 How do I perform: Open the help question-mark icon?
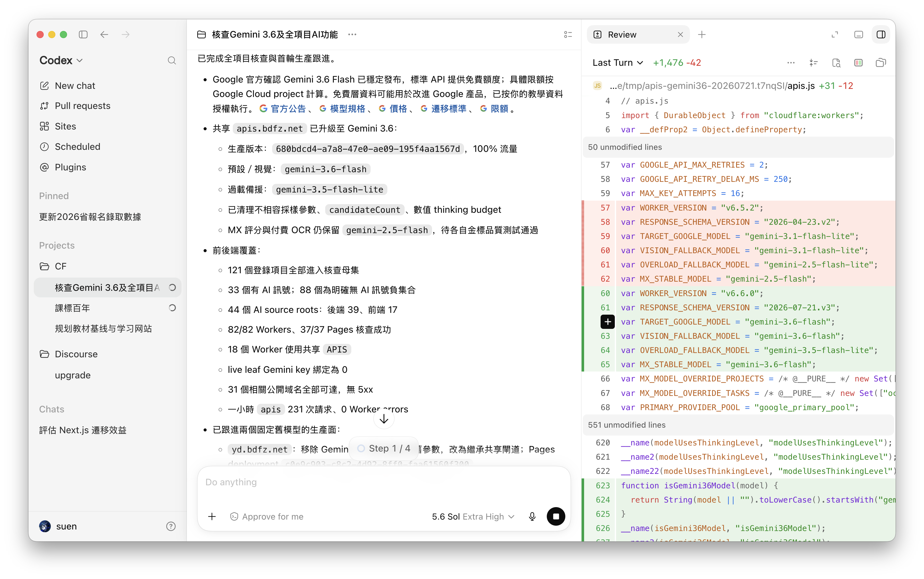pyautogui.click(x=171, y=526)
